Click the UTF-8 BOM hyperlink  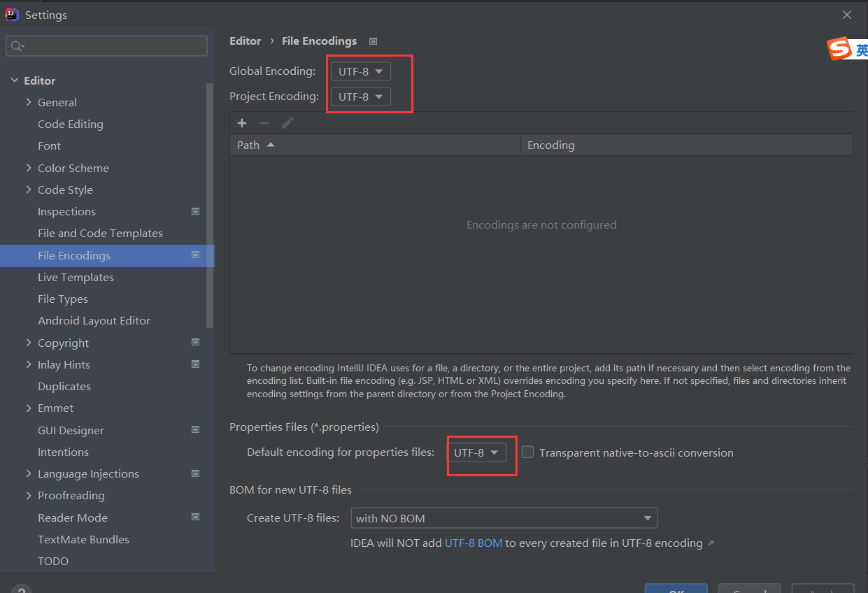point(474,543)
